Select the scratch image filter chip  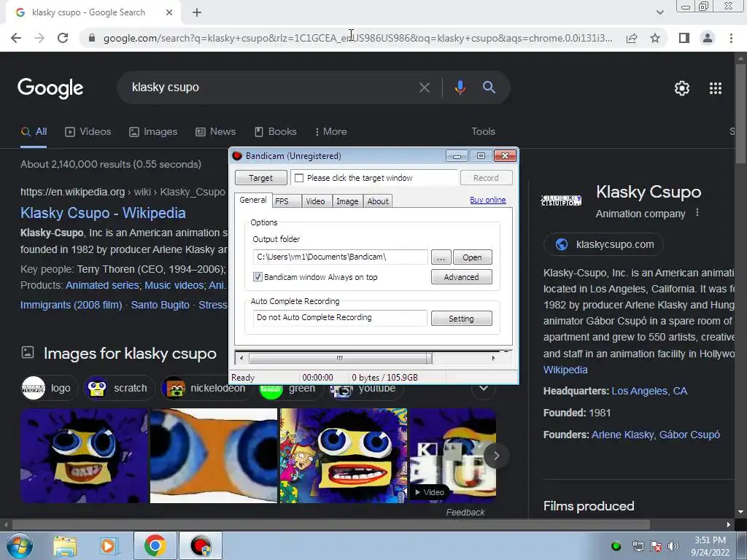click(118, 388)
